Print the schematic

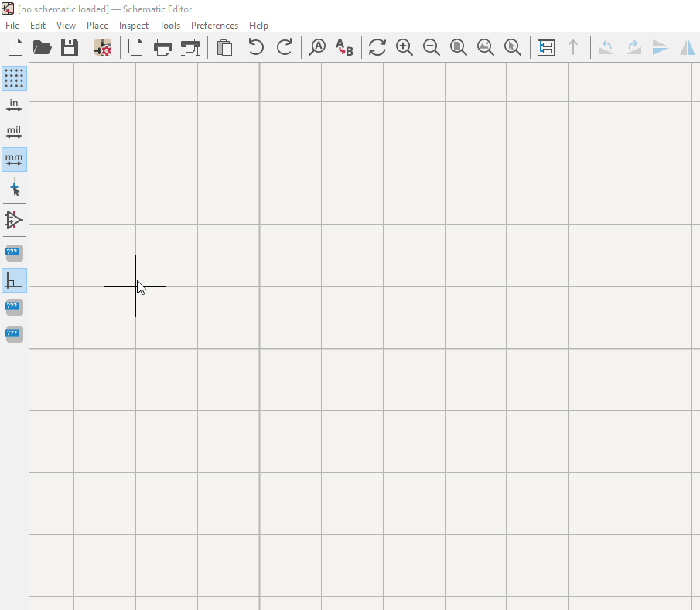point(162,47)
